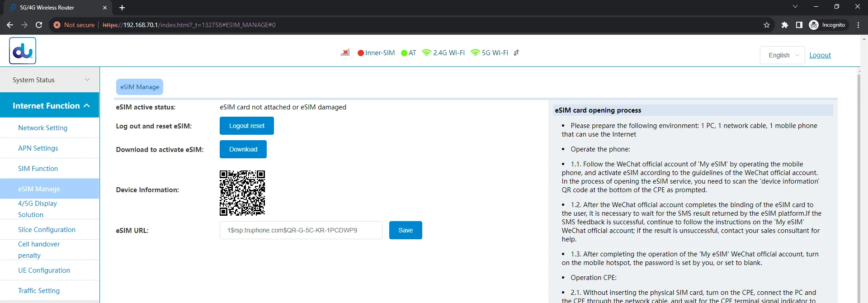
Task: Toggle the browser side panel icon
Action: [x=799, y=25]
